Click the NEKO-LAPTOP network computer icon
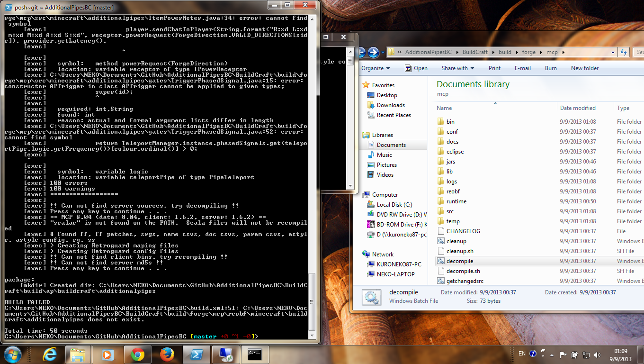 (371, 274)
